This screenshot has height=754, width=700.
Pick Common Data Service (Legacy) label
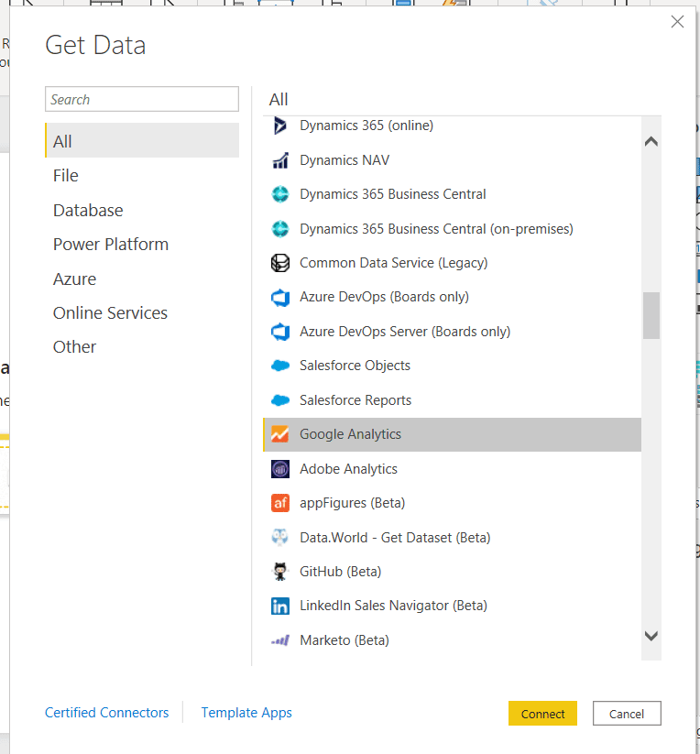point(393,263)
